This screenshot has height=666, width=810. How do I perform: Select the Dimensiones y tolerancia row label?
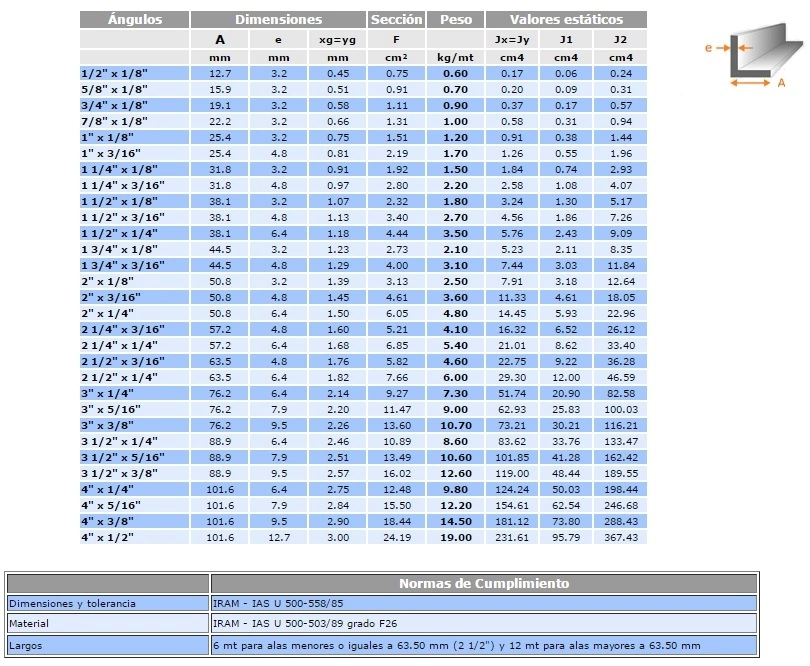(x=71, y=603)
